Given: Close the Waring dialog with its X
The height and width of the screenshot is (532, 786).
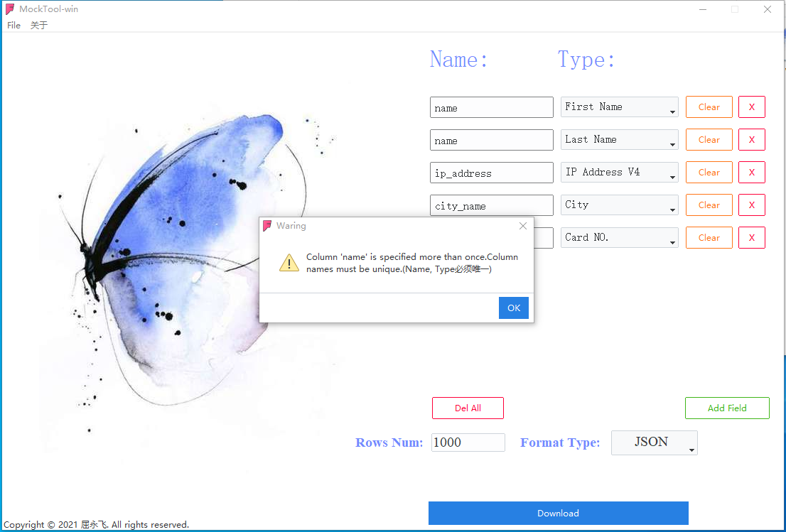Looking at the screenshot, I should click(523, 226).
